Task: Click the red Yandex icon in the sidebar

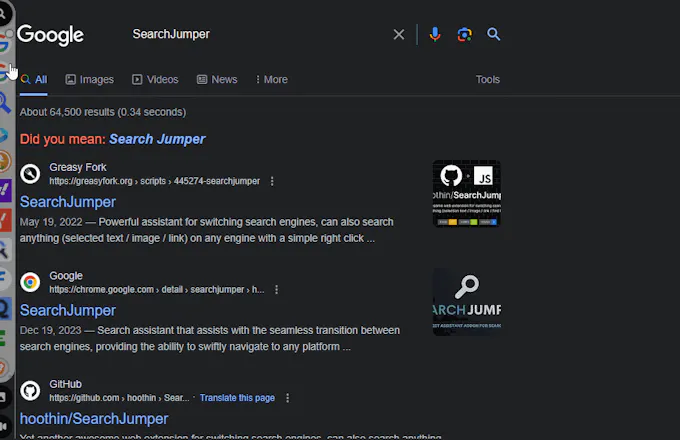Action: (x=5, y=220)
